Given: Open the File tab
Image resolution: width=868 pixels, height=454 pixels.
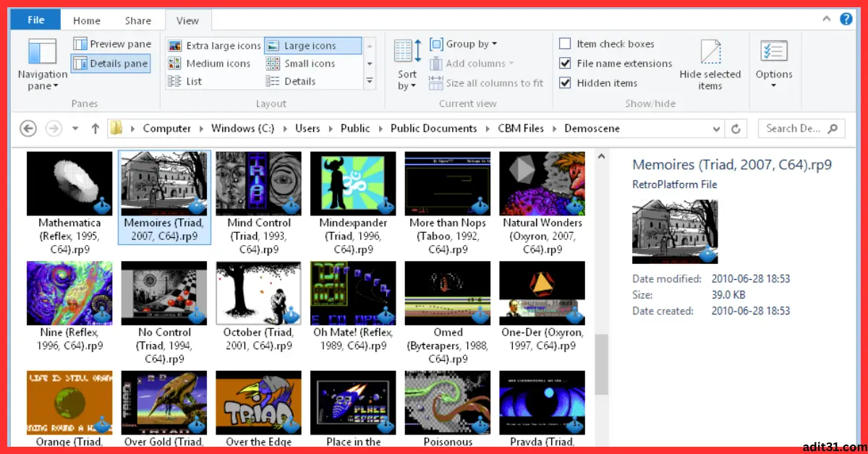Looking at the screenshot, I should (35, 20).
